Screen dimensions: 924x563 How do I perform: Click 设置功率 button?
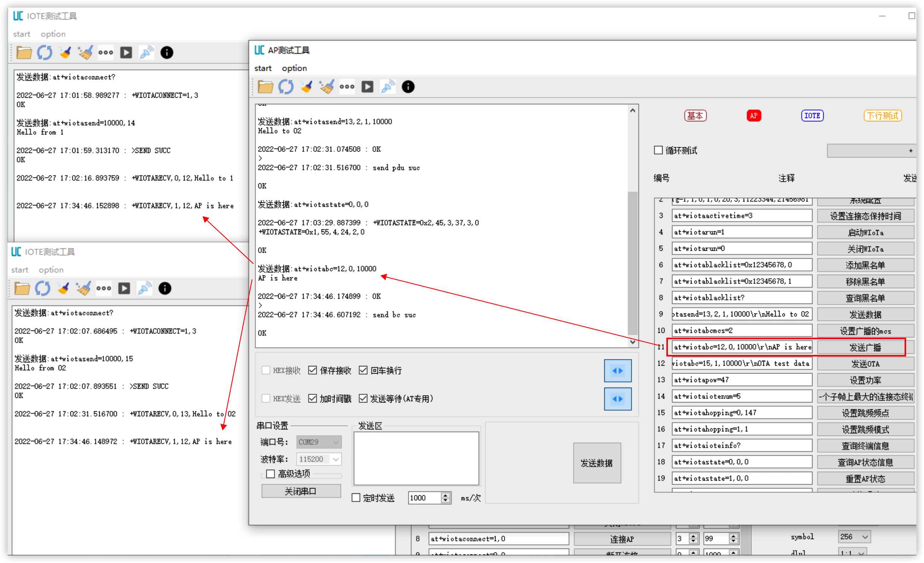[865, 380]
